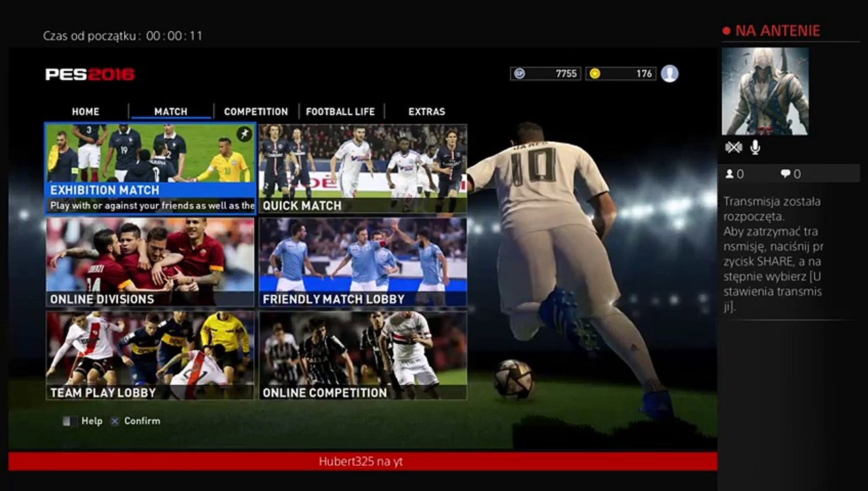Click the broadcaster avatar thumbnail
This screenshot has height=491, width=868.
765,91
